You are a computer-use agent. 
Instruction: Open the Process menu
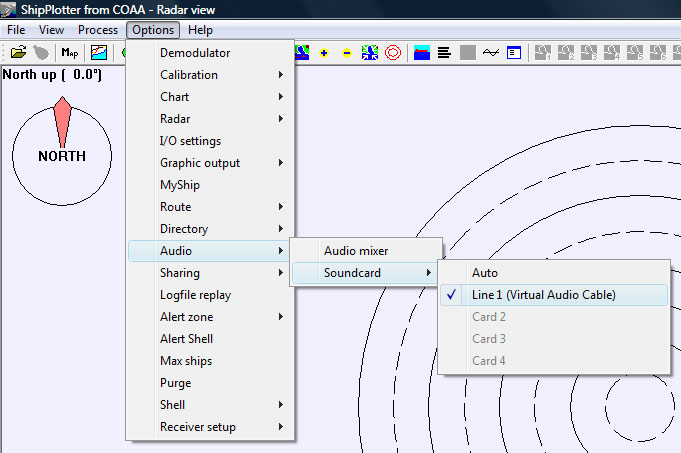(x=98, y=30)
